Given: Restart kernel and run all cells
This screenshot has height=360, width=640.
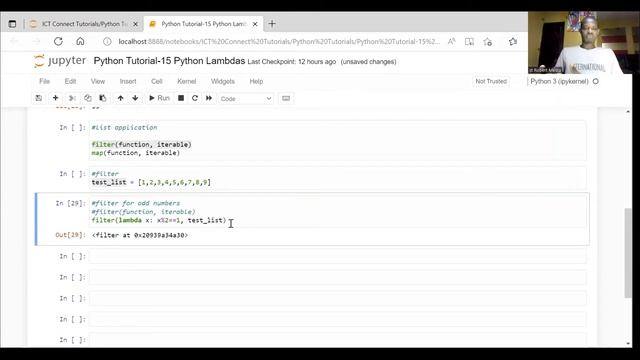Looking at the screenshot, I should point(209,98).
